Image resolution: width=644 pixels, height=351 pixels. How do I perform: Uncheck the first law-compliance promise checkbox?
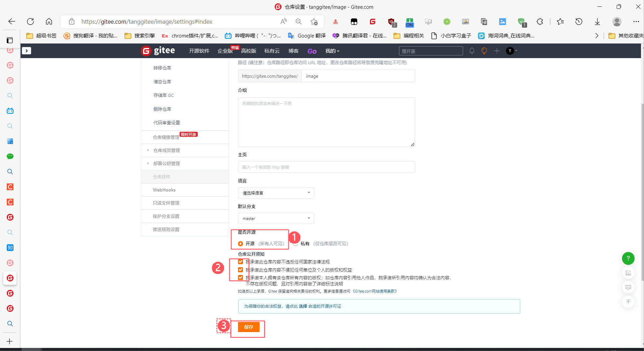[x=241, y=262]
